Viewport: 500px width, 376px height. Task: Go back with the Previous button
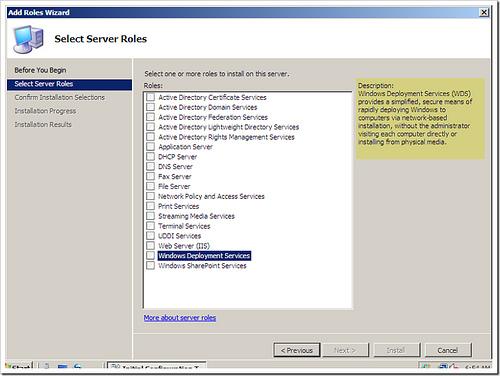click(297, 350)
